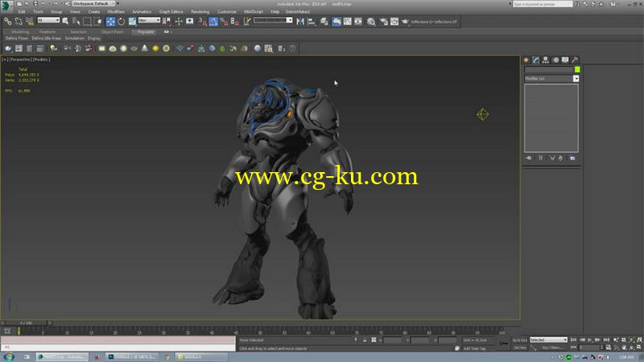Click the render teapot icon
The height and width of the screenshot is (362, 644).
405,22
